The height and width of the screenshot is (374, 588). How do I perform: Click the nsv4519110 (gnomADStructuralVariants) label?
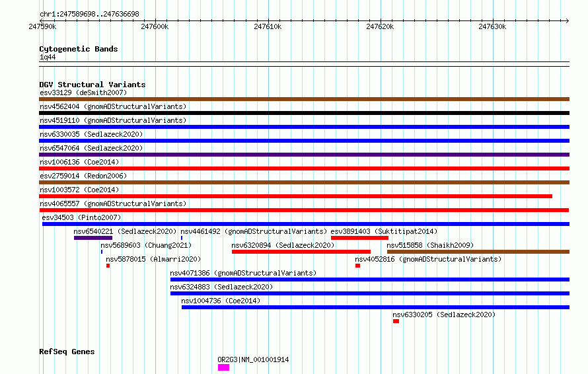(113, 120)
